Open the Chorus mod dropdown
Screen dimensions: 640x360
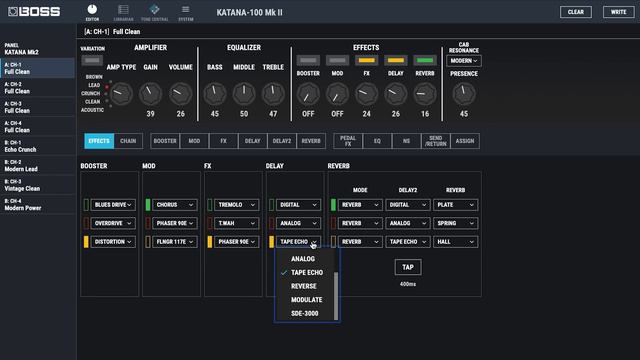pyautogui.click(x=175, y=205)
